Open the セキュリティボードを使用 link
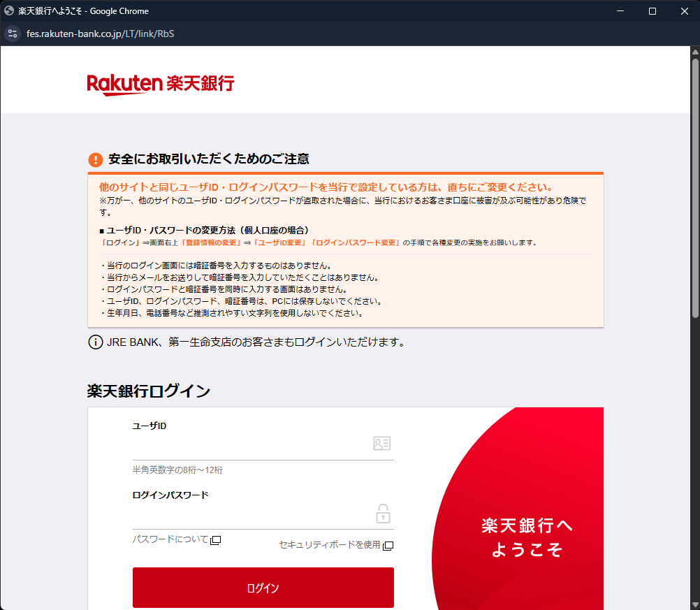Viewport: 700px width, 610px height. [330, 545]
